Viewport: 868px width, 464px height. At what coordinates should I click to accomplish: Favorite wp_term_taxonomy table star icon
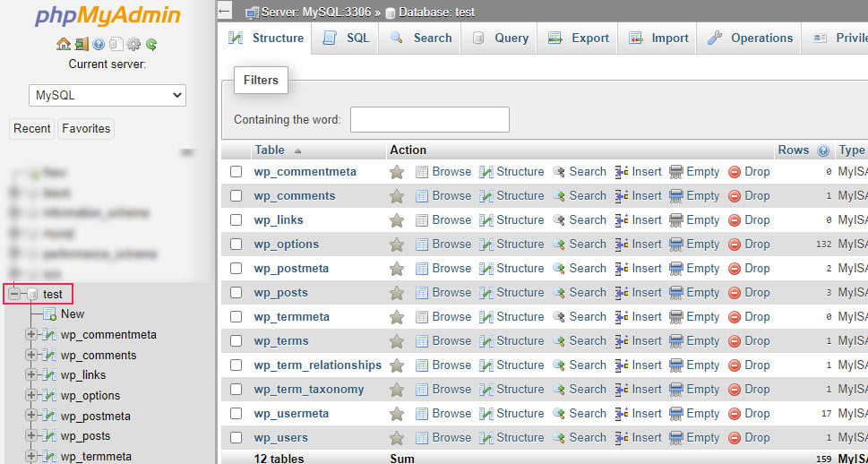click(x=396, y=390)
